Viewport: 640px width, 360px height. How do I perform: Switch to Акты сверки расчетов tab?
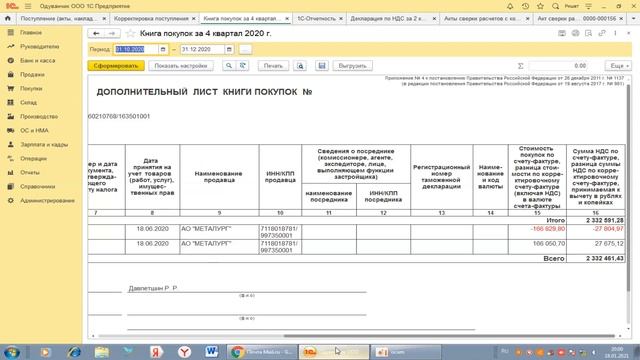(x=481, y=19)
